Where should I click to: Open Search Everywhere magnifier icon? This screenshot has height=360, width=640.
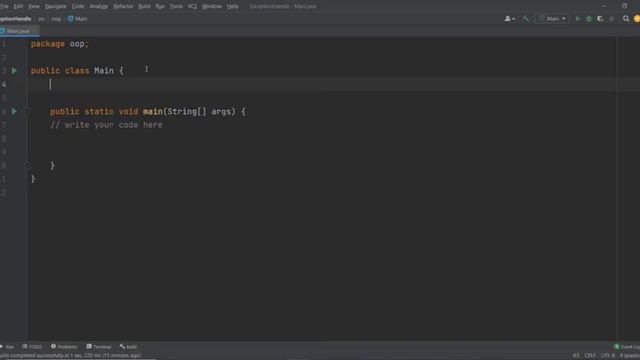626,19
